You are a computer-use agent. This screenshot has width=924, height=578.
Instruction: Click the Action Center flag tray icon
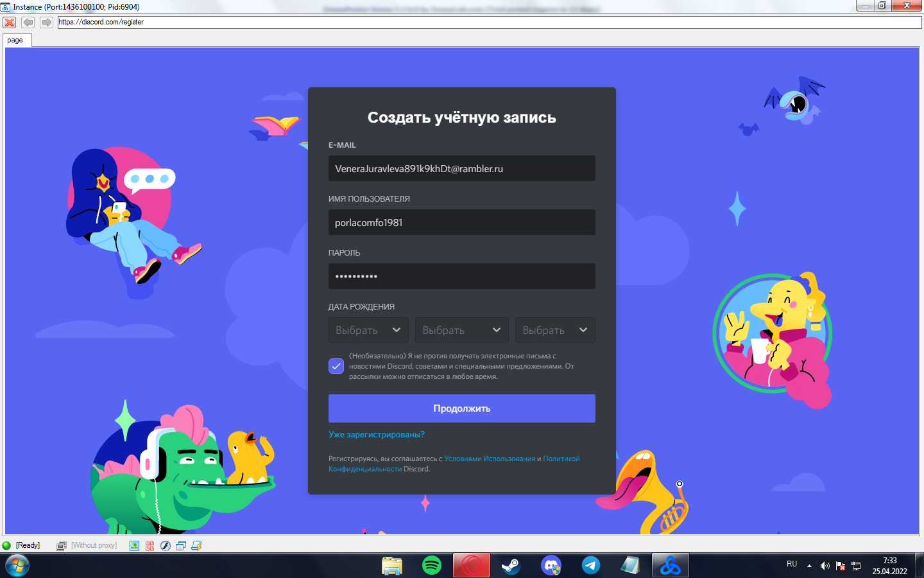(841, 566)
